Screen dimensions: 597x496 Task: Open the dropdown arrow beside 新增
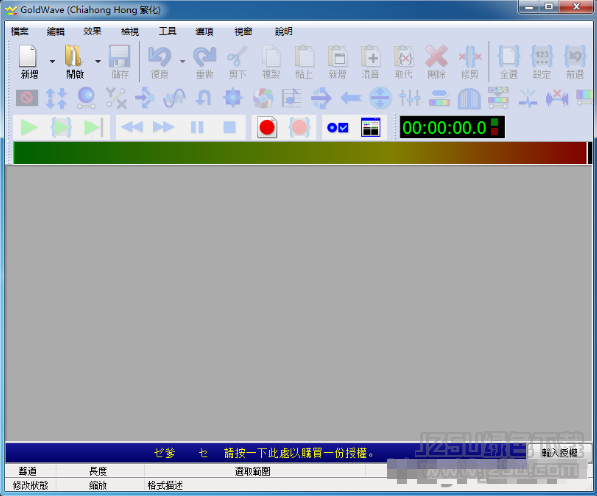[52, 61]
